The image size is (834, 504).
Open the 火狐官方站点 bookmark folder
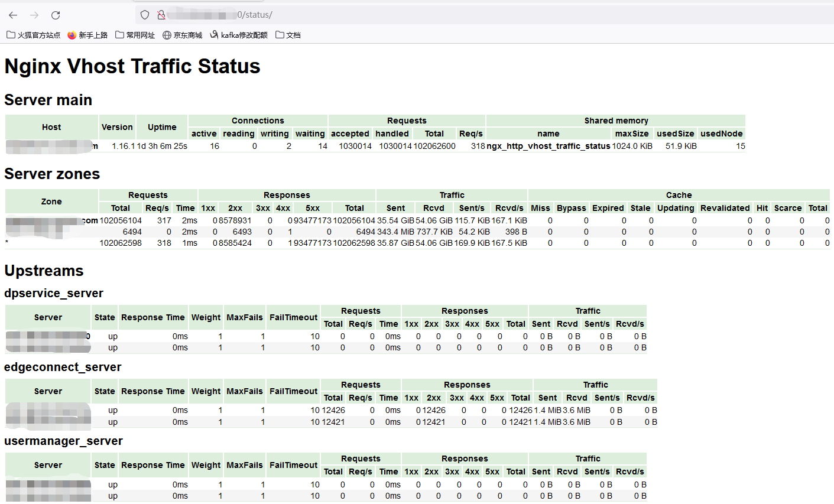point(34,35)
